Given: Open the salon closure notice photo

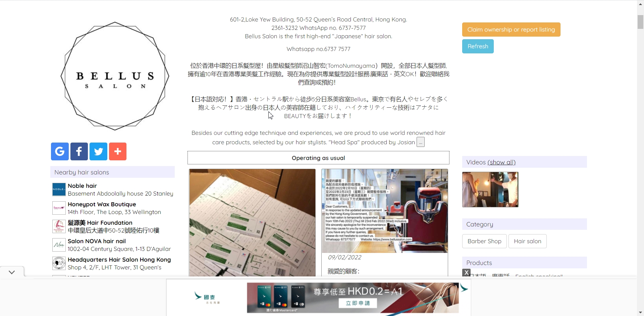Looking at the screenshot, I should pos(385,211).
